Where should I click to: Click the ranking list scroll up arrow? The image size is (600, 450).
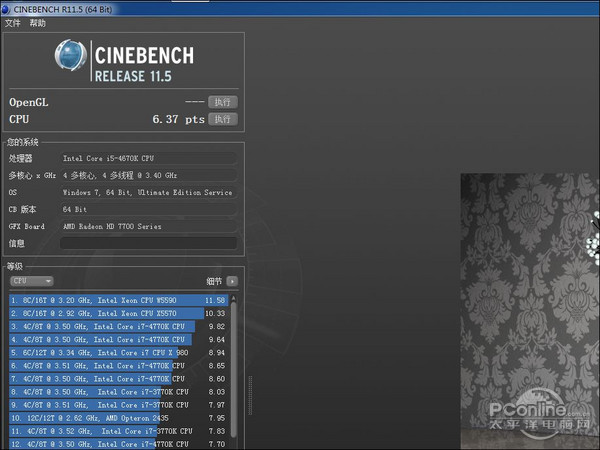click(233, 298)
